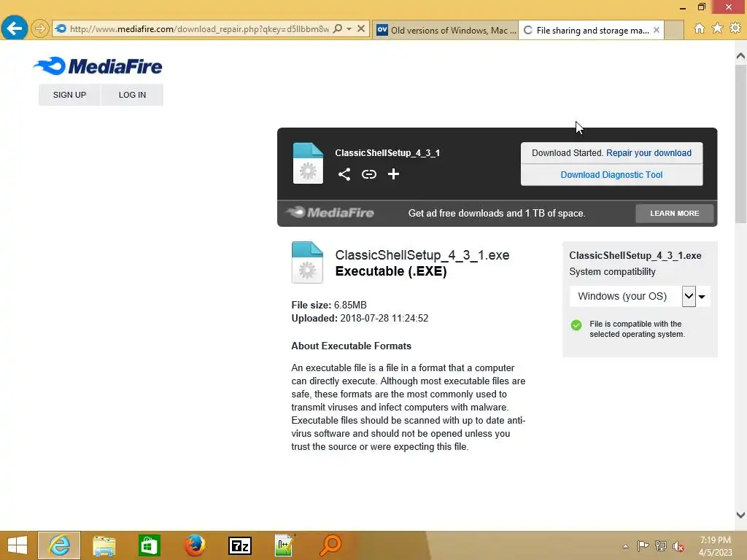
Task: Click the grey MediaFire logo in ad banner
Action: click(x=330, y=212)
